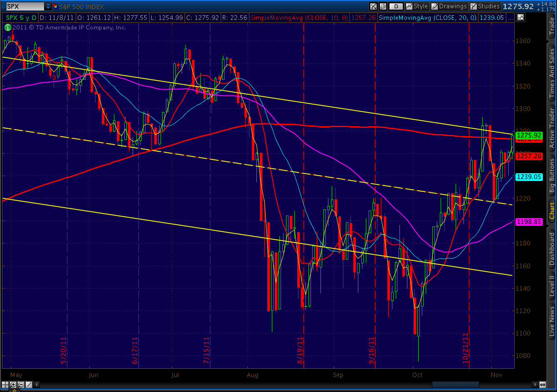Screen dimensions: 557x392
Task: Click the SimpleMovingAvg (CLOSE, 20, 0) label
Action: pyautogui.click(x=428, y=18)
